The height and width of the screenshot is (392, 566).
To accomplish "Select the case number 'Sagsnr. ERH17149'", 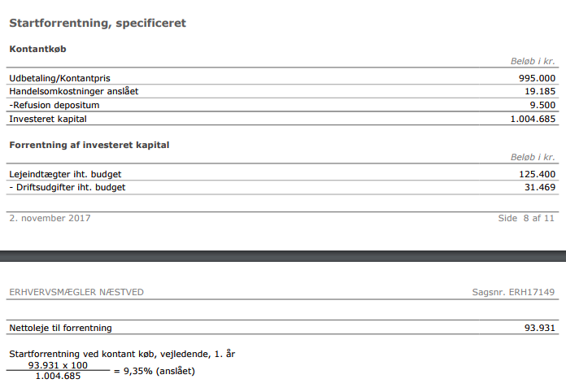I will [x=514, y=292].
